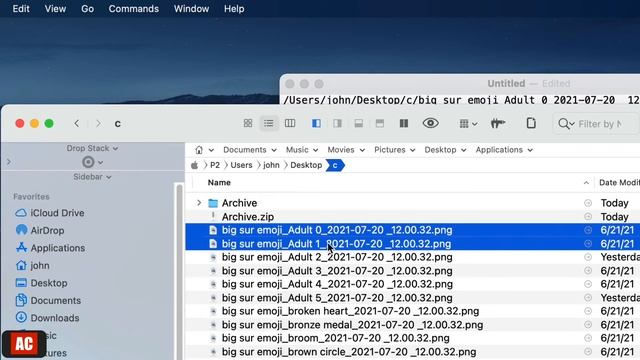
Task: Open Desktop in sidebar
Action: [41, 283]
